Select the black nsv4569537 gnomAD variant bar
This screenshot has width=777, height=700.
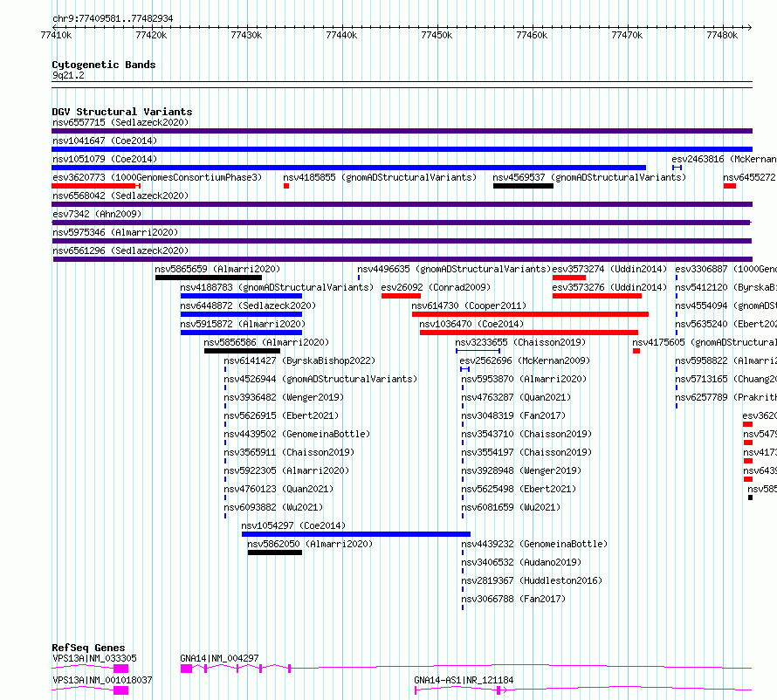tap(523, 186)
